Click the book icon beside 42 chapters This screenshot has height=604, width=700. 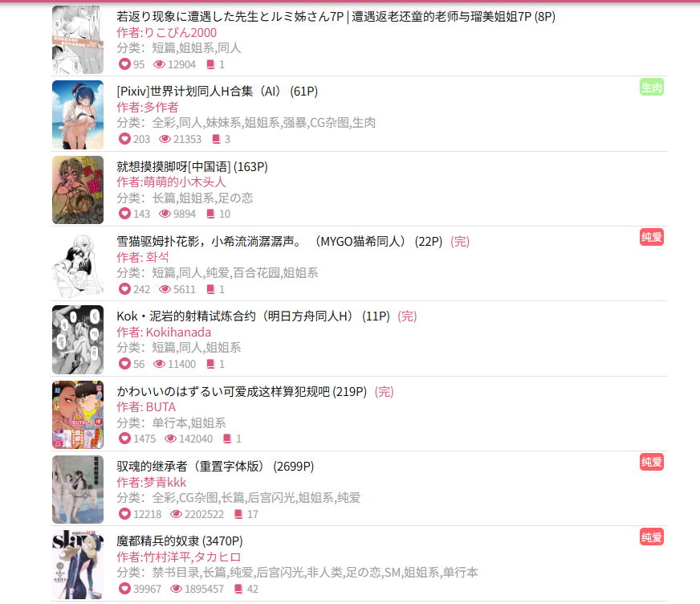[238, 589]
